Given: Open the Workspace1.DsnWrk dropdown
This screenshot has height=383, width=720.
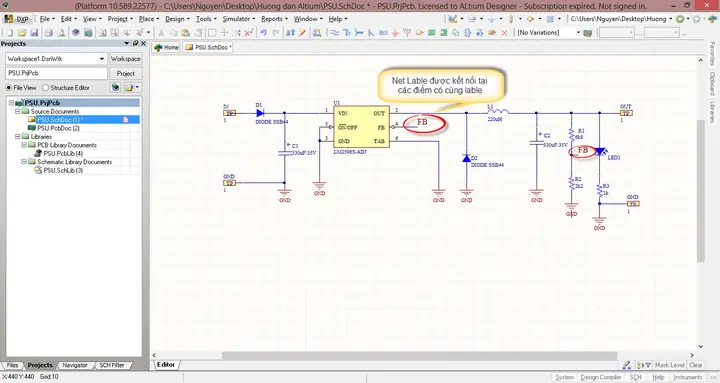Looking at the screenshot, I should [102, 59].
